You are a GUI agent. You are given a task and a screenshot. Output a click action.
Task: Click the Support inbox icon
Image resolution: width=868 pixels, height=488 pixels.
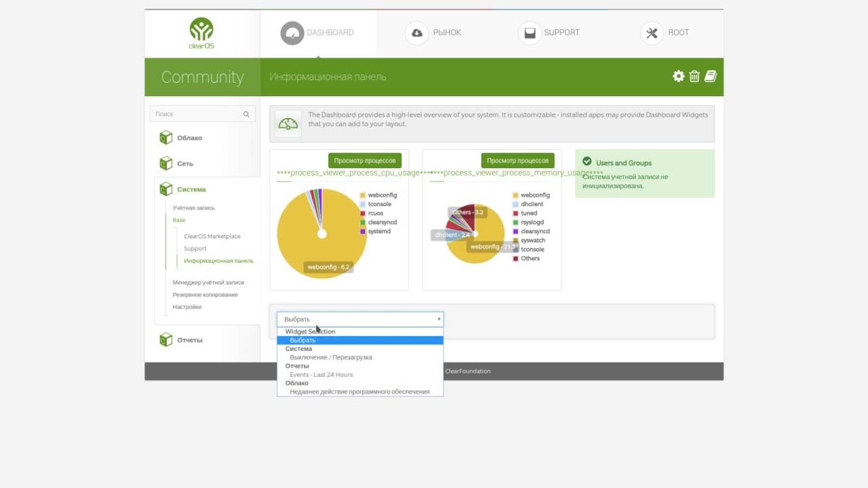point(530,33)
